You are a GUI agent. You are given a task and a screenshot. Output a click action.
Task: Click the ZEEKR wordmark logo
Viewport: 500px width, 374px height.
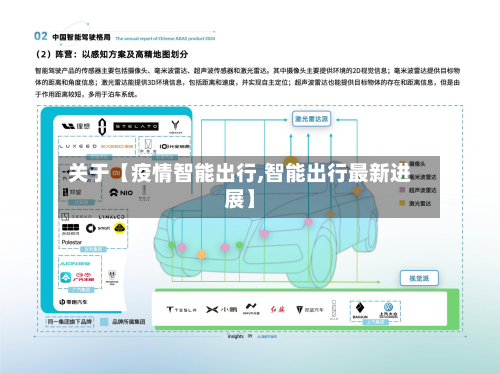click(76, 217)
